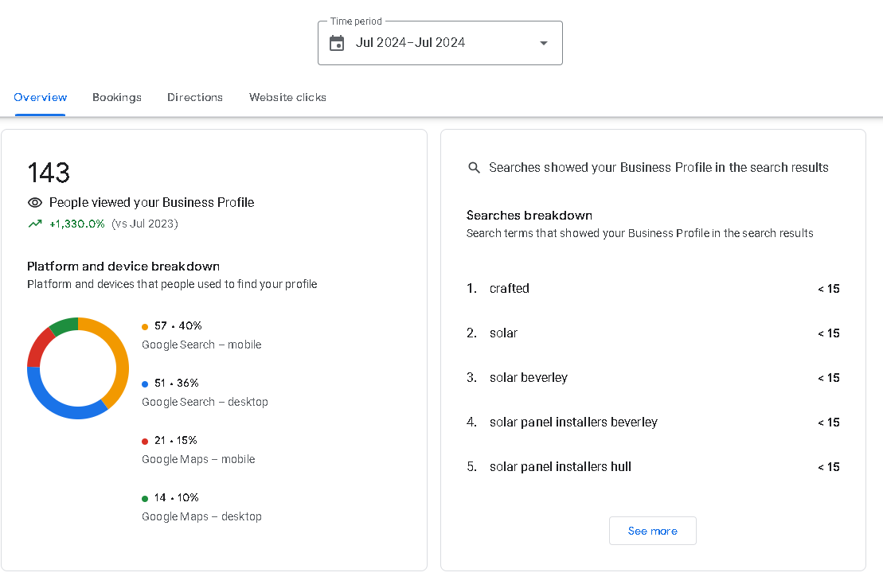Click the green trending-up arrow icon

tap(35, 224)
